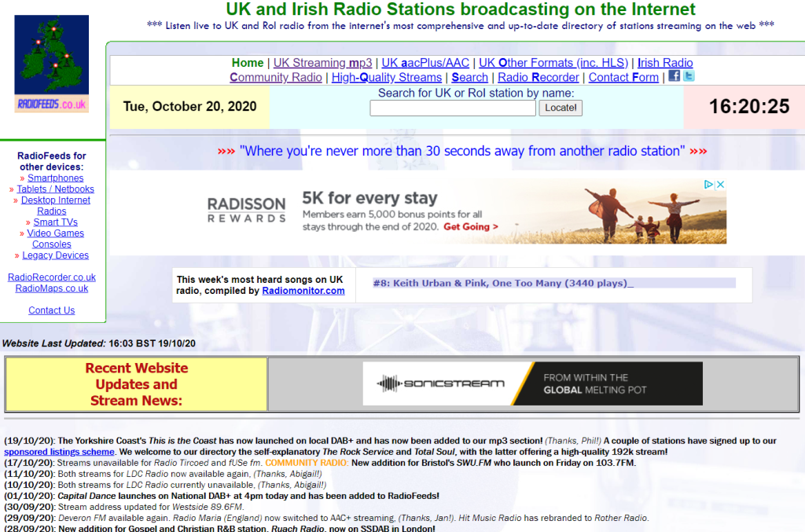
Task: Open the sponsored listings scheme link
Action: [60, 452]
